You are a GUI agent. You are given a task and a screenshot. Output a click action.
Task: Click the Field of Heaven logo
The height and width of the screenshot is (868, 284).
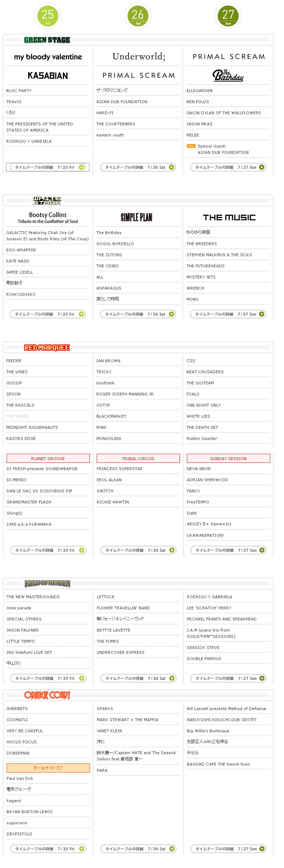48,584
